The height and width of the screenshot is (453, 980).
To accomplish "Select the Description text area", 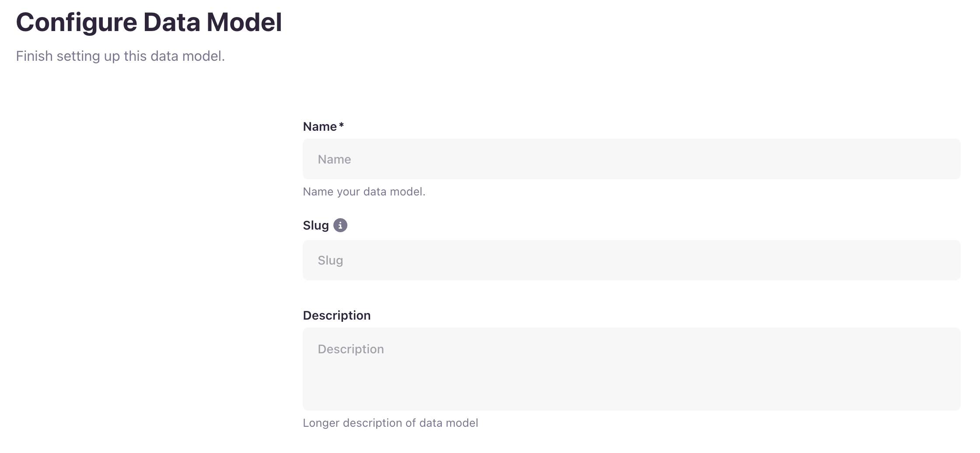I will pyautogui.click(x=631, y=369).
